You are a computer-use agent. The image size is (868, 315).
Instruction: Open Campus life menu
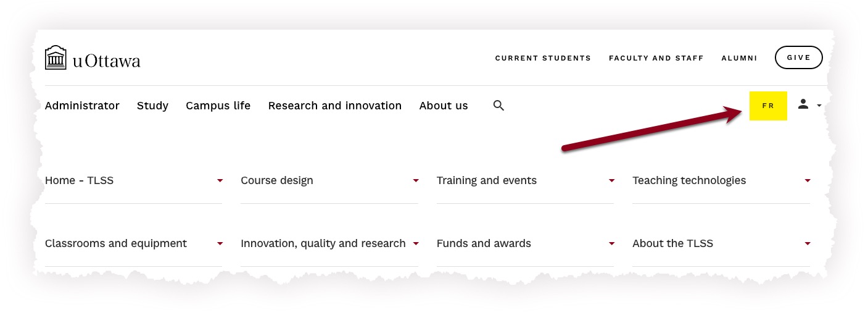point(218,106)
